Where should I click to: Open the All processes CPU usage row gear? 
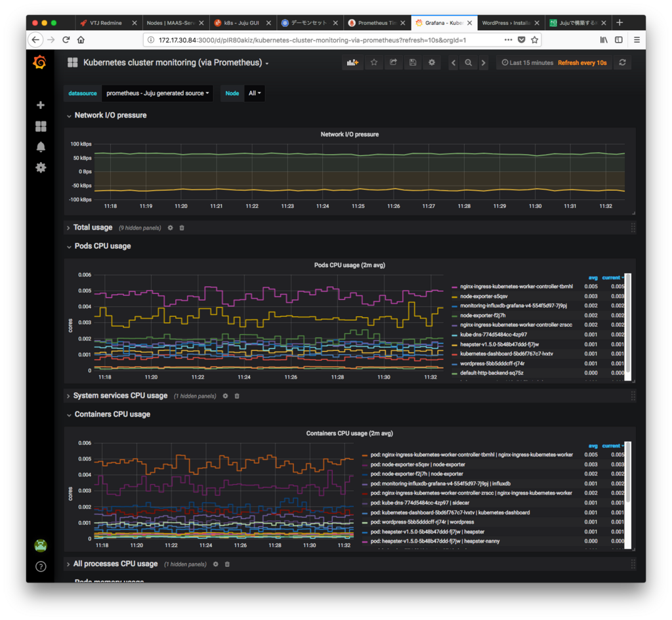click(215, 564)
